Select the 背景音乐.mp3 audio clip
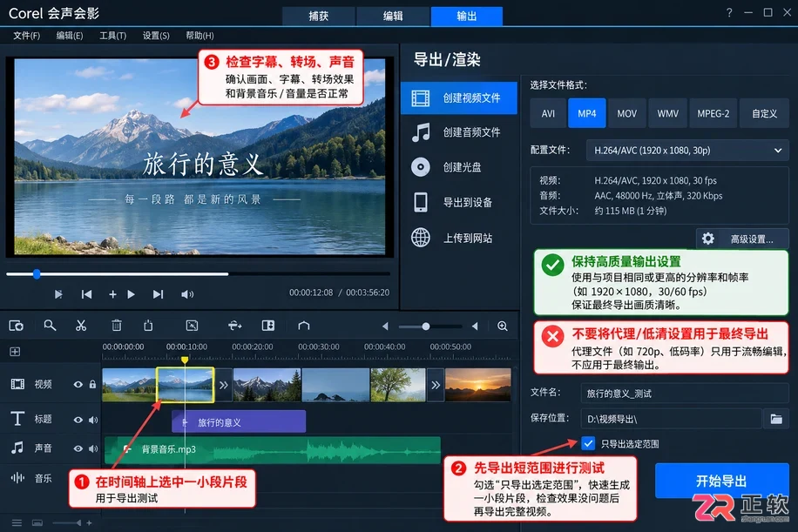Viewport: 798px width, 532px height. pos(273,450)
